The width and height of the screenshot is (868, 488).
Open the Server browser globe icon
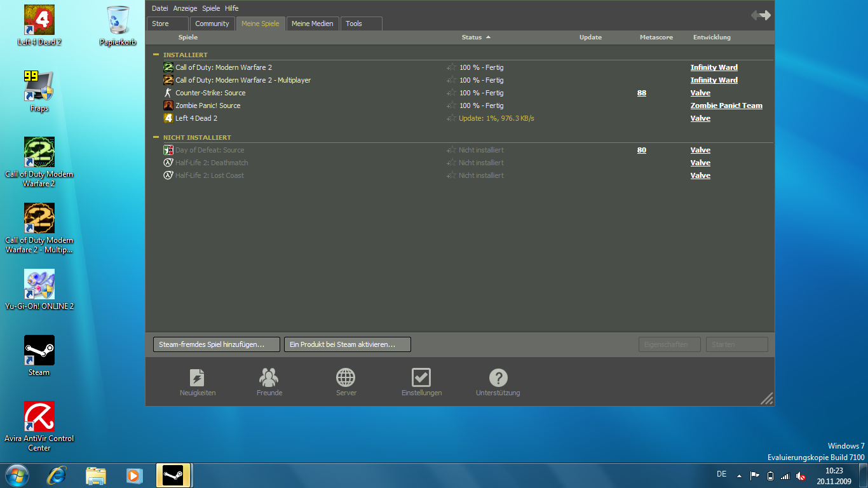coord(346,377)
